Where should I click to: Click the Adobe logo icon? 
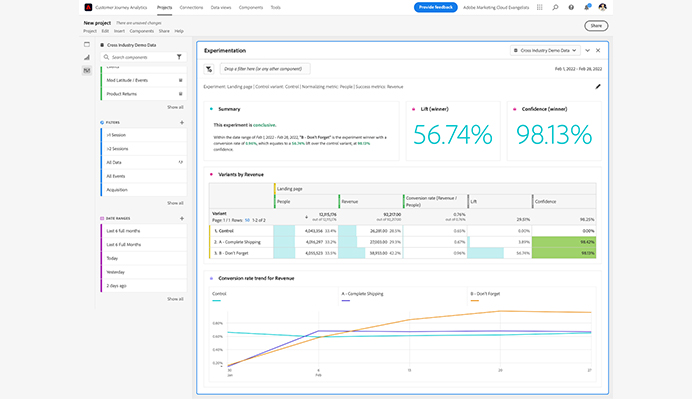point(88,7)
